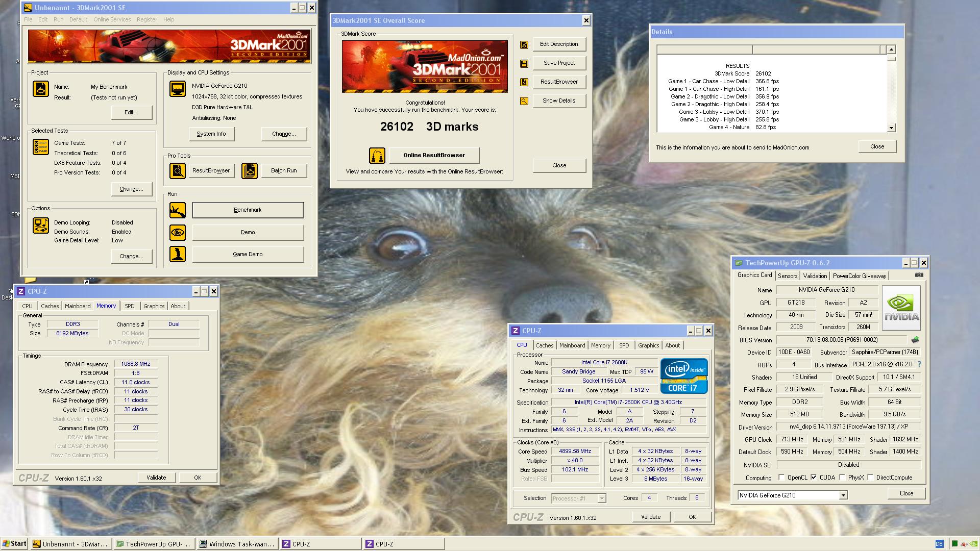Click the Show Details button
The image size is (980, 551).
pos(559,101)
